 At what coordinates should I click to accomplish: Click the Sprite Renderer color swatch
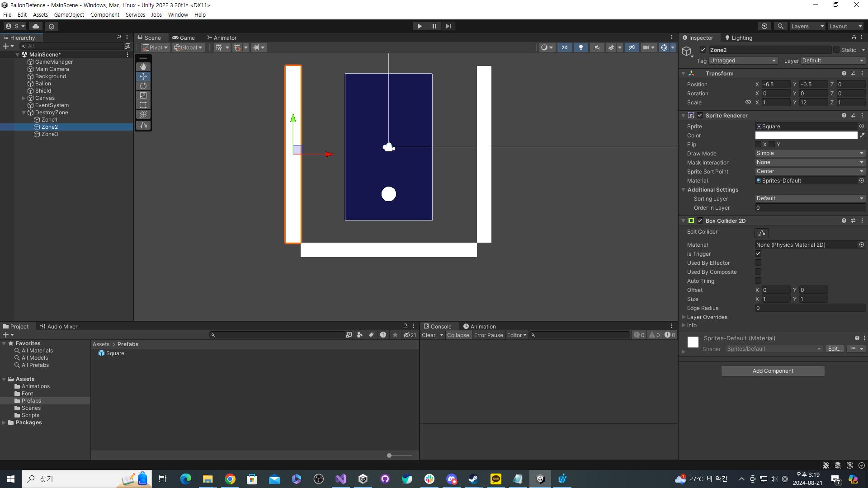806,136
